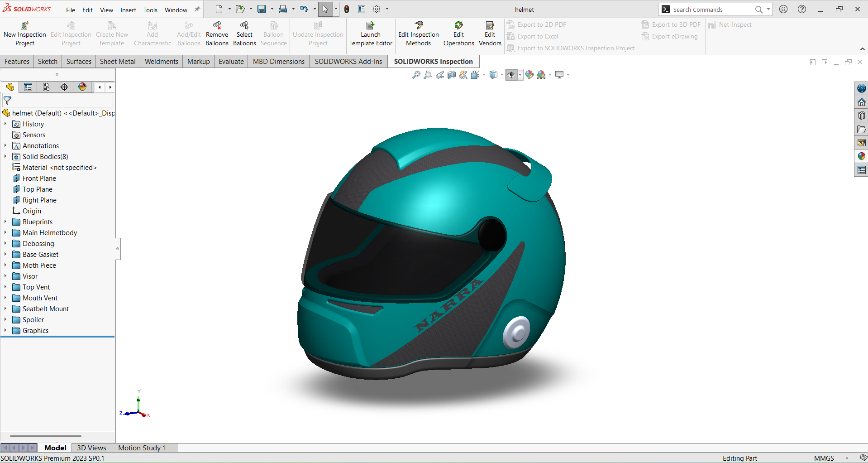This screenshot has width=868, height=463.
Task: Open the Insert menu
Action: coord(128,10)
